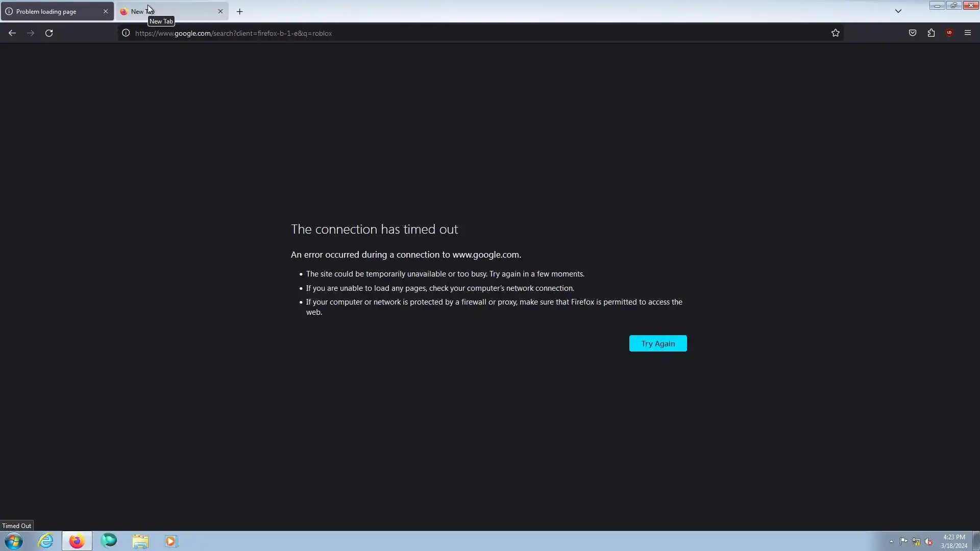Switch to the Problem loading page tab
980x551 pixels.
click(x=51, y=11)
